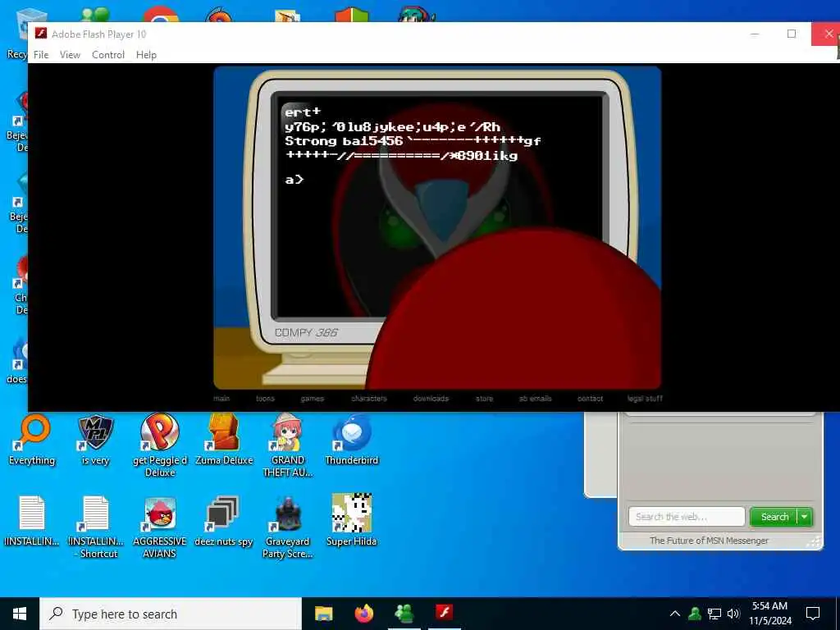This screenshot has width=840, height=630.
Task: Select the Thunderbird desktop icon
Action: 351,440
